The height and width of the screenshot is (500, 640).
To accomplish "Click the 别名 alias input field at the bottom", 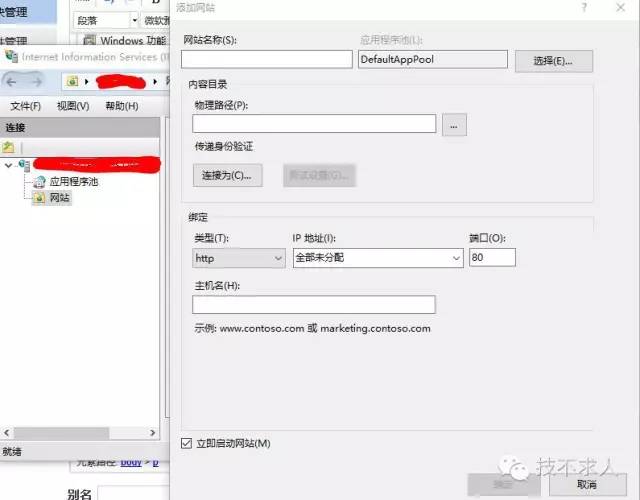I will pyautogui.click(x=133, y=493).
